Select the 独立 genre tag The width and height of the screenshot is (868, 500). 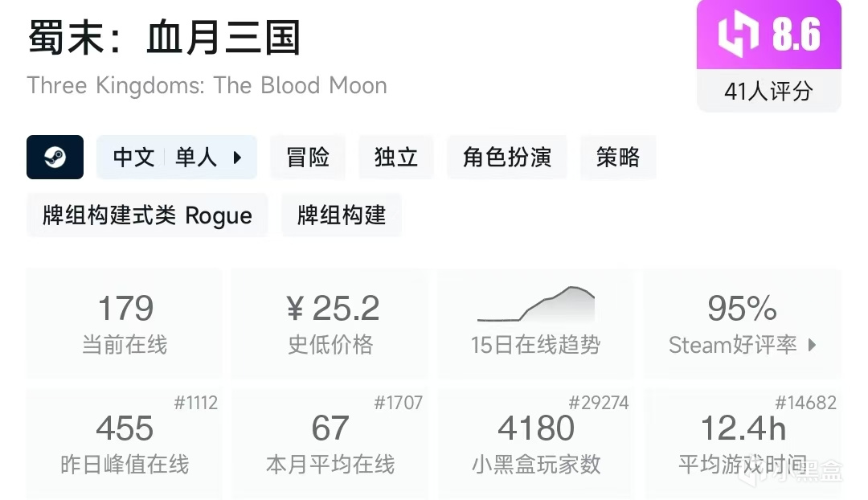pos(396,157)
